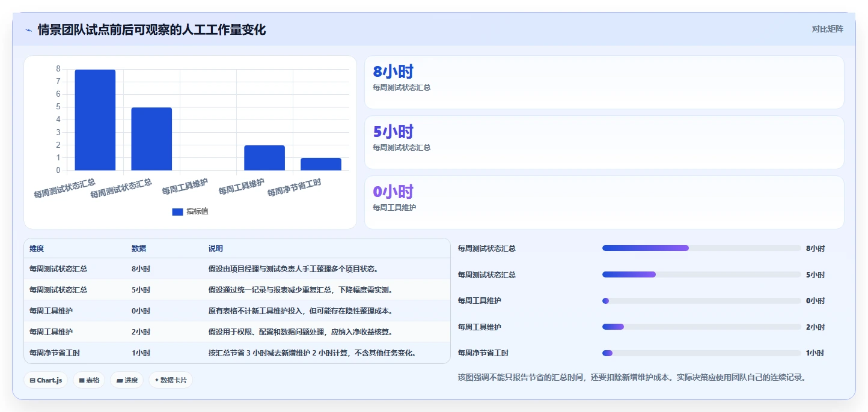
Task: Click the footnote starting 该图强调不能只报告
Action: [x=632, y=378]
